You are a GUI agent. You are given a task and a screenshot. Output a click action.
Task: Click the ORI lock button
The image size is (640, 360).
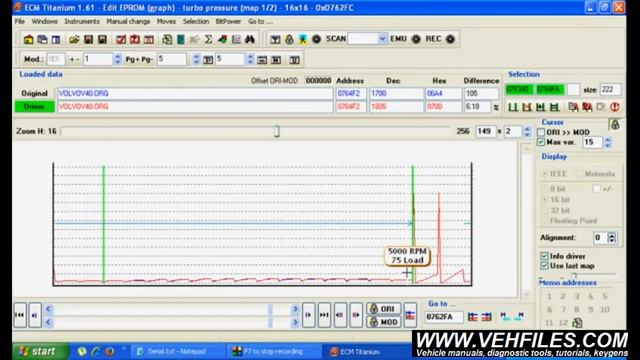[x=383, y=309]
